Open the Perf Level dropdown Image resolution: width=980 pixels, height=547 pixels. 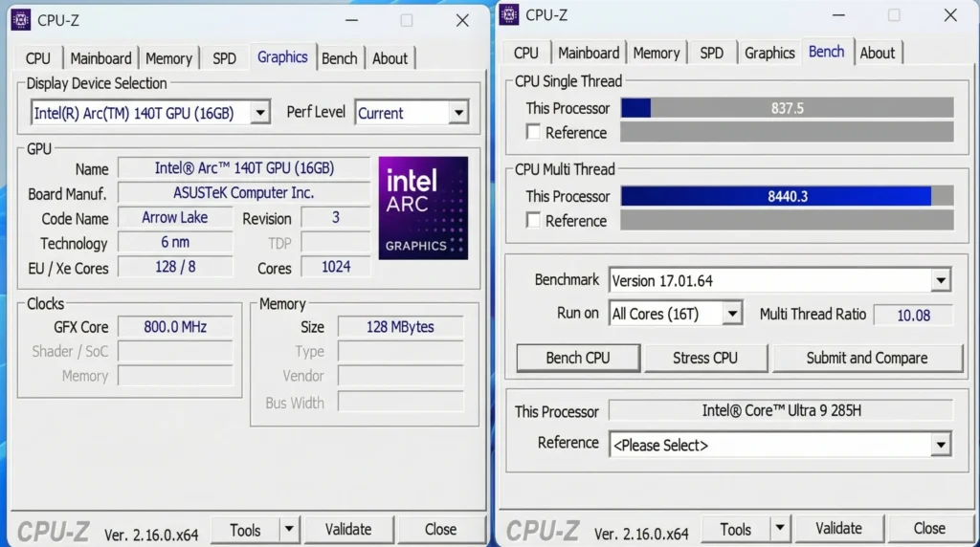point(458,113)
